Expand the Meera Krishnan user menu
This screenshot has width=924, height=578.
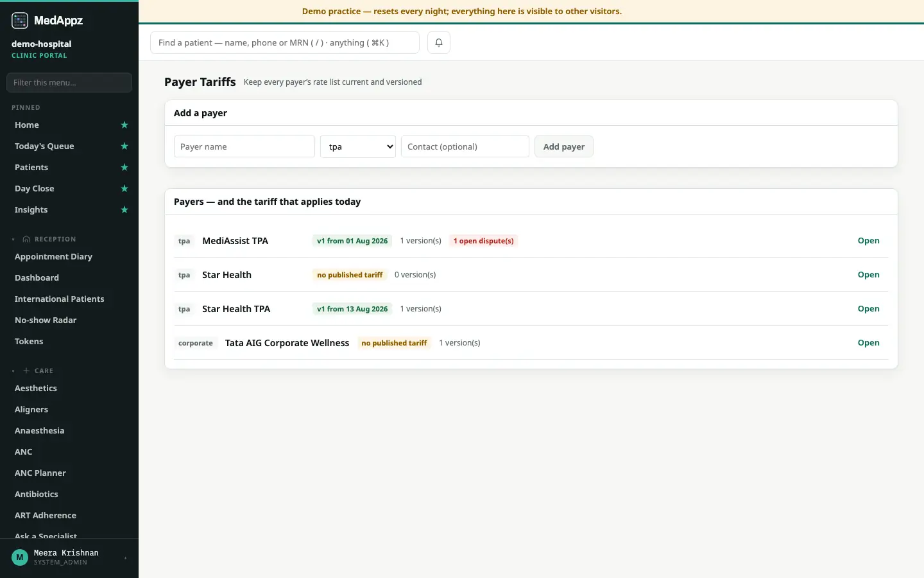click(125, 558)
